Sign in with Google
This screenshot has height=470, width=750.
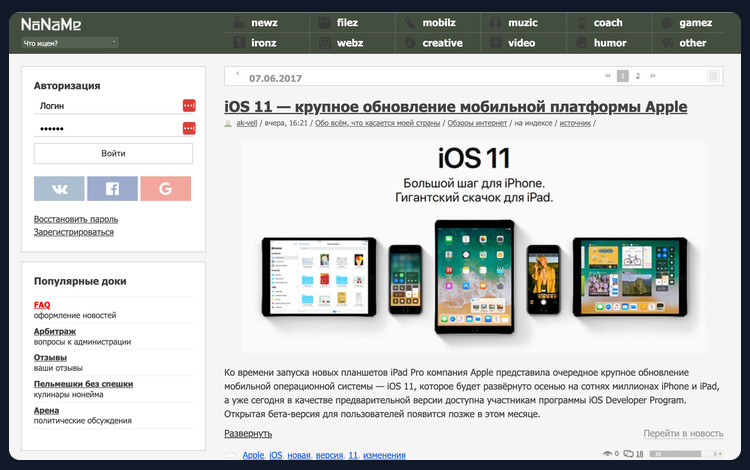click(165, 188)
